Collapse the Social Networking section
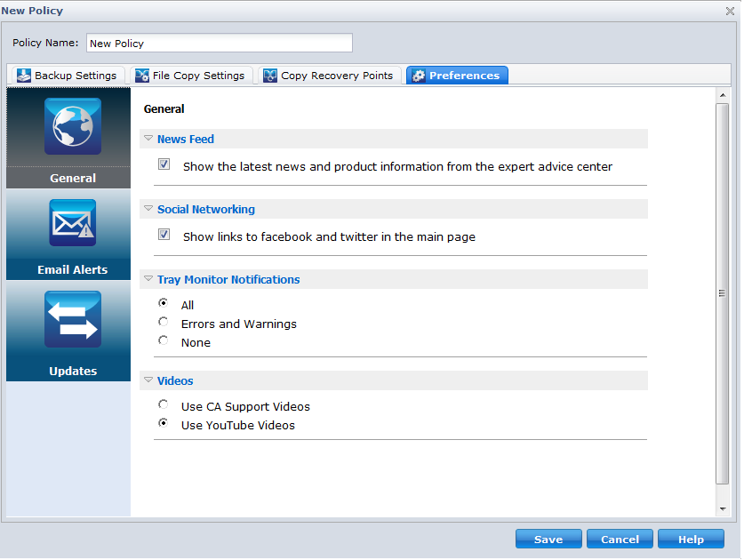 click(148, 210)
